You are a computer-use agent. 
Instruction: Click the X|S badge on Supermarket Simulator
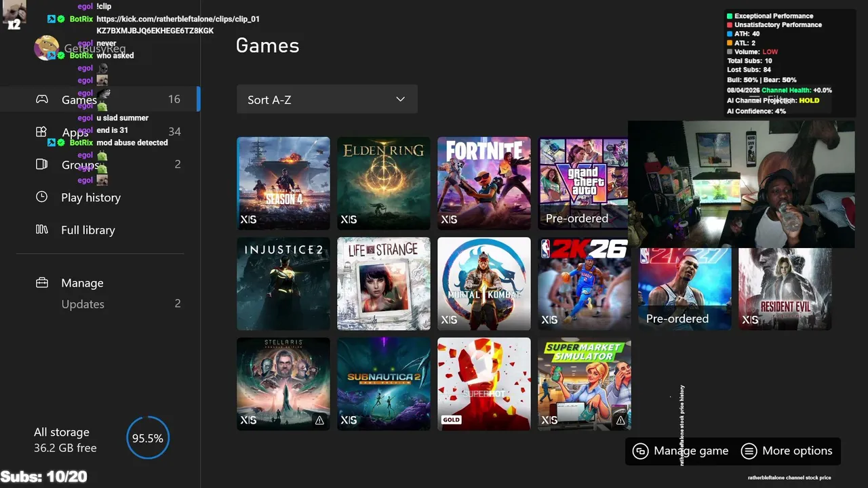coord(549,420)
